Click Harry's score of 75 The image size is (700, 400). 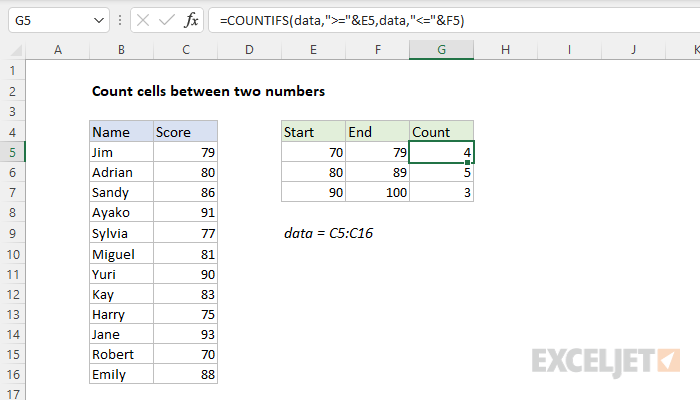pos(186,314)
